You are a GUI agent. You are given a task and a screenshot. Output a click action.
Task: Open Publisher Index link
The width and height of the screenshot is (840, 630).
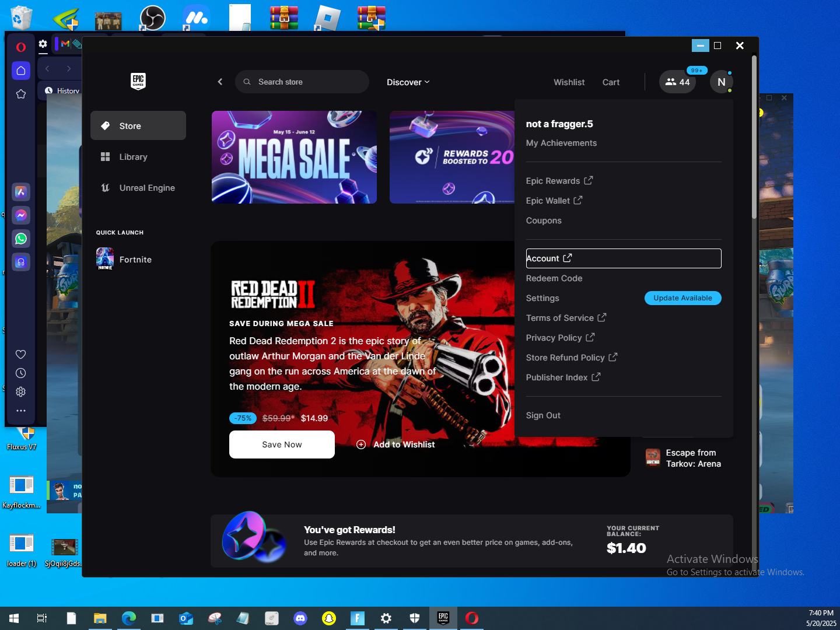click(x=563, y=377)
